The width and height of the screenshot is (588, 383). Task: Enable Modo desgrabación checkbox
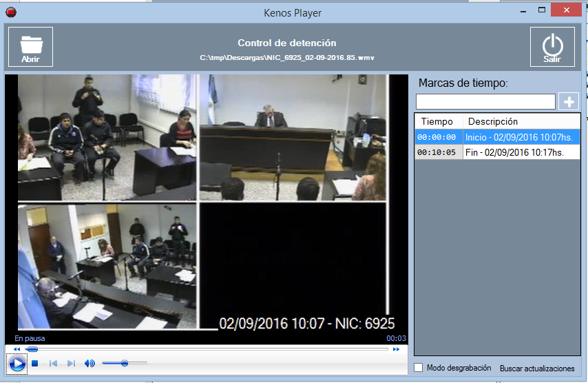(419, 368)
